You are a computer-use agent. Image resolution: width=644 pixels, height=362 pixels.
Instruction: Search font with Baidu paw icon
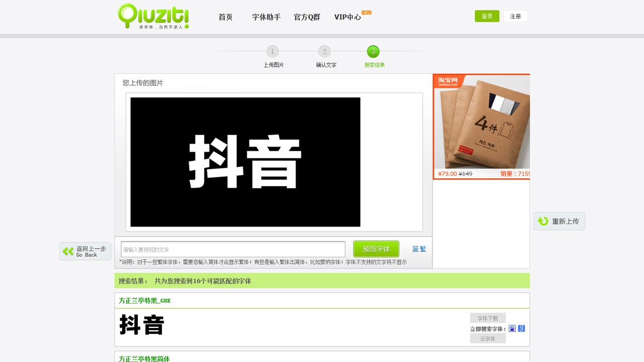click(512, 329)
